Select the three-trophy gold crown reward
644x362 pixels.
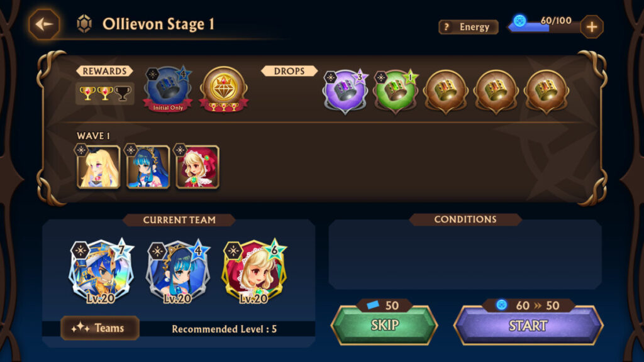tap(223, 89)
